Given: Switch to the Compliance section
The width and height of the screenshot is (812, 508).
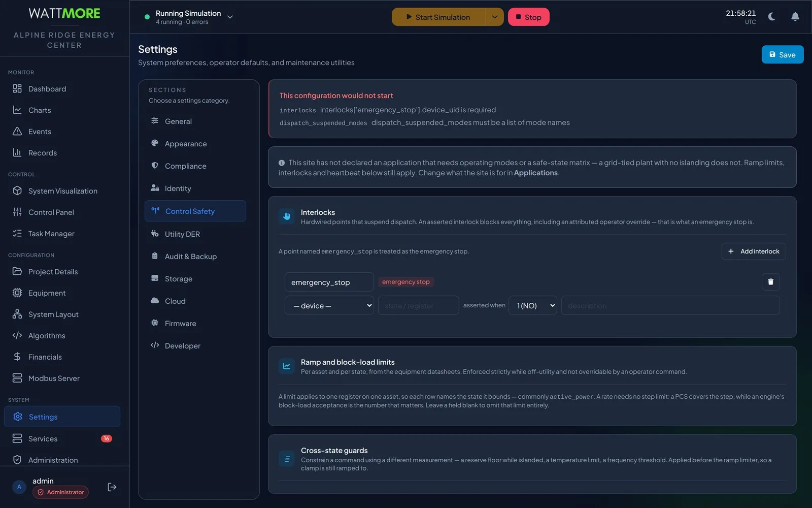Looking at the screenshot, I should pos(195,166).
